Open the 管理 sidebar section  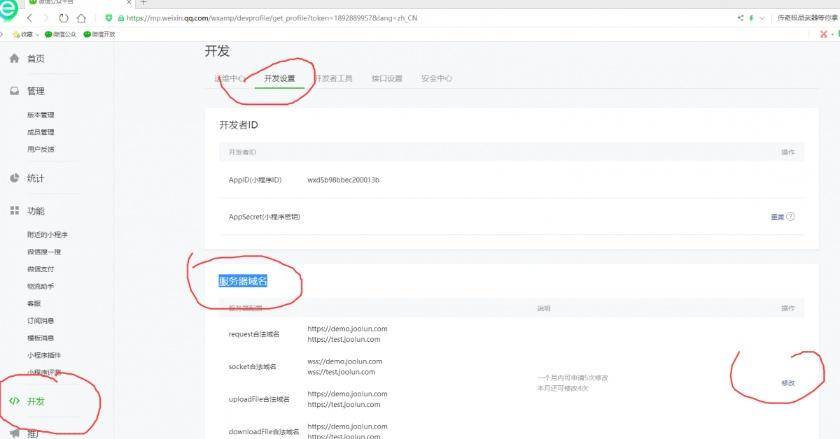[36, 91]
